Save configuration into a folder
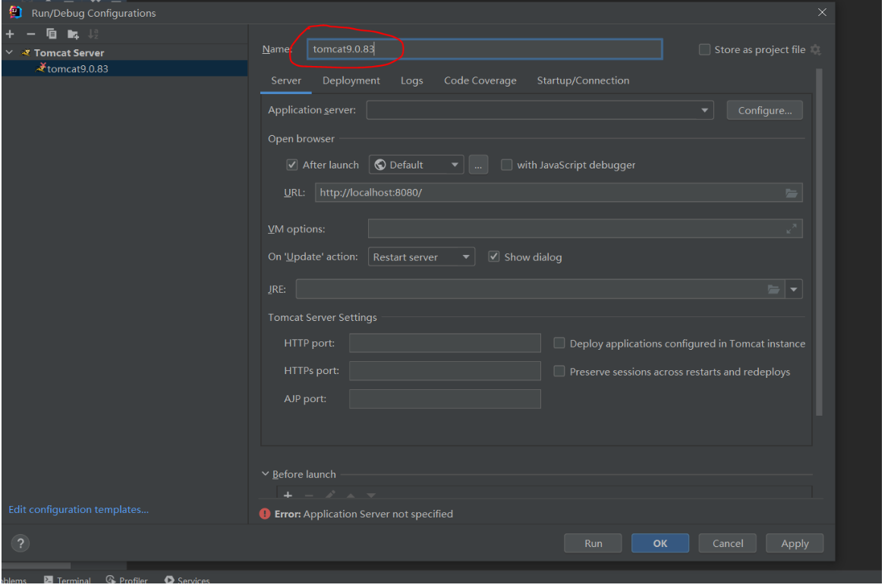The image size is (891, 588). 73,34
